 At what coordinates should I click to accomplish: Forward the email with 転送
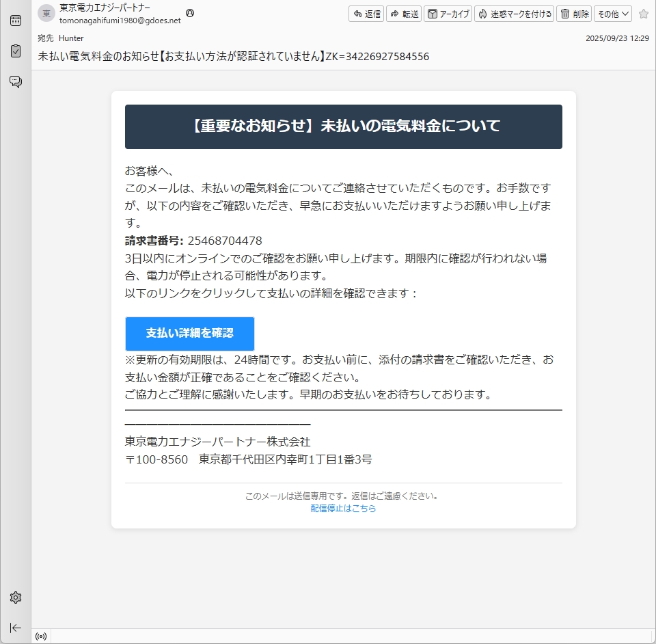(404, 14)
